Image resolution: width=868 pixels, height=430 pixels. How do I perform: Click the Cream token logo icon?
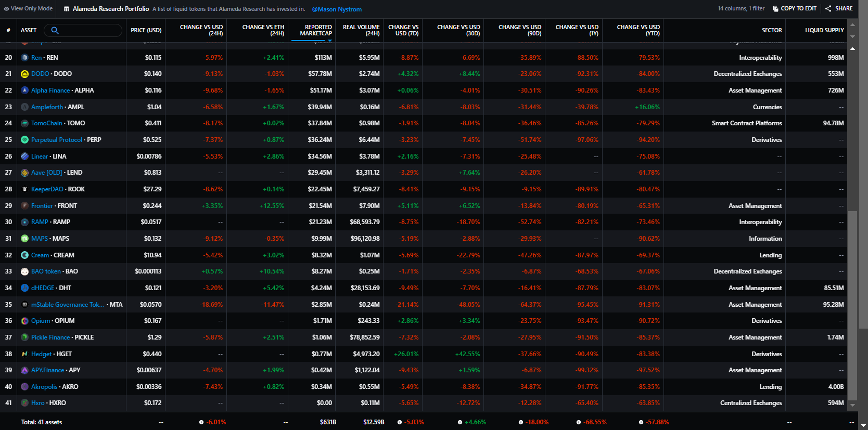24,255
